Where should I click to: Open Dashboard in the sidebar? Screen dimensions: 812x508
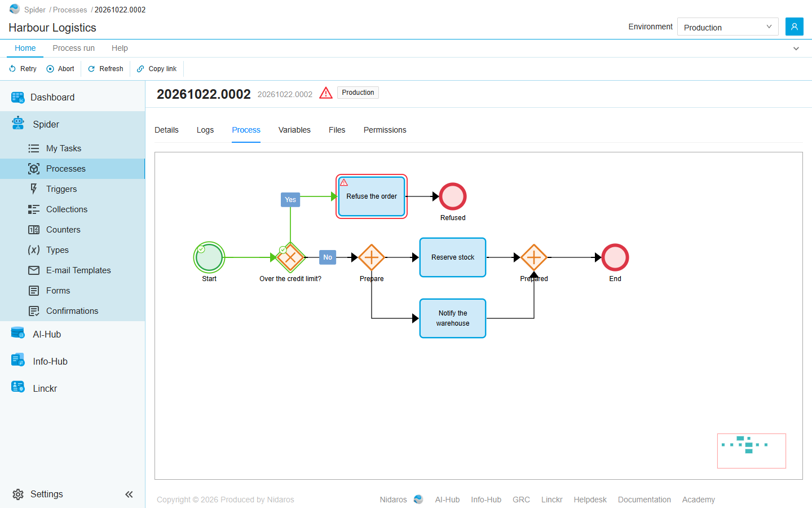72,97
